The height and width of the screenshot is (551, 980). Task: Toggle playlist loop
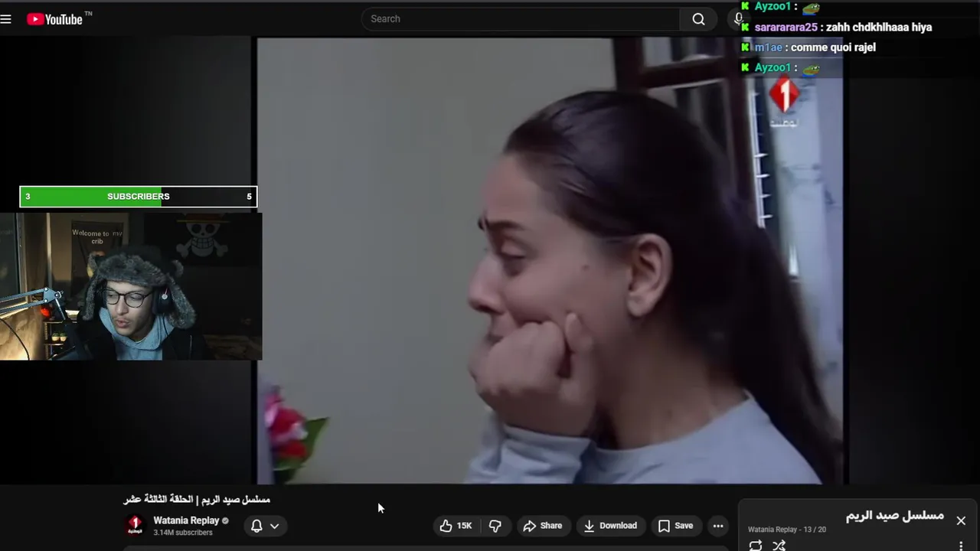756,546
